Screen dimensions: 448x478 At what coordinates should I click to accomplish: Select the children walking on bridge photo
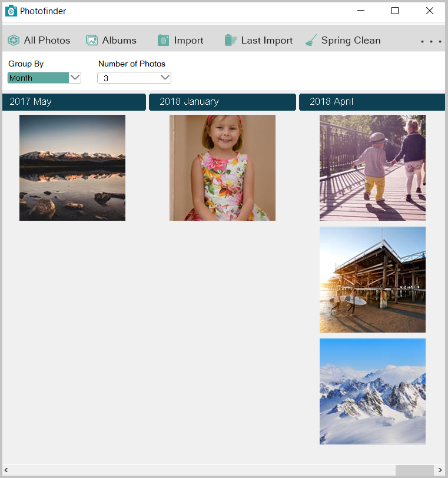click(373, 168)
